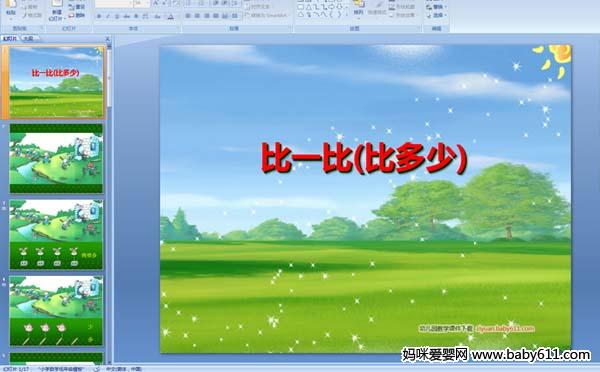The image size is (600, 372).
Task: Justify text alignment
Action: (216, 16)
